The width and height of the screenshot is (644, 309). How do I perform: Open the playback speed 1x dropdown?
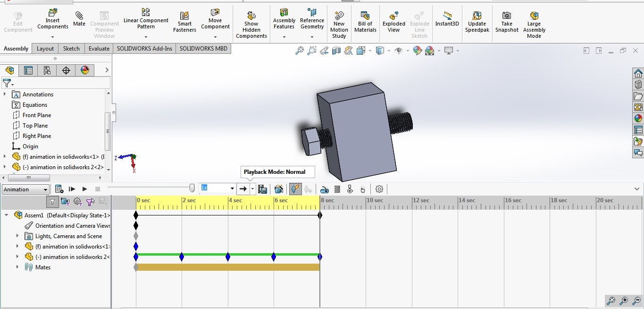[232, 189]
